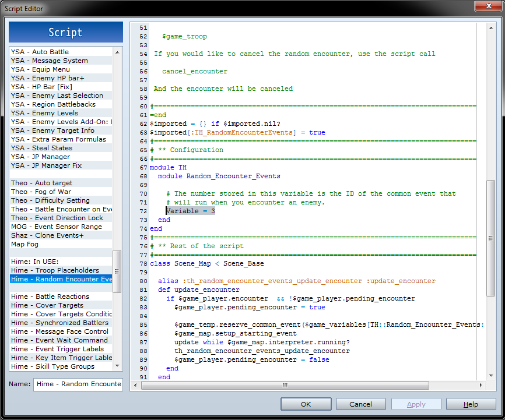Click the Help button
505x420 pixels.
[x=471, y=404]
